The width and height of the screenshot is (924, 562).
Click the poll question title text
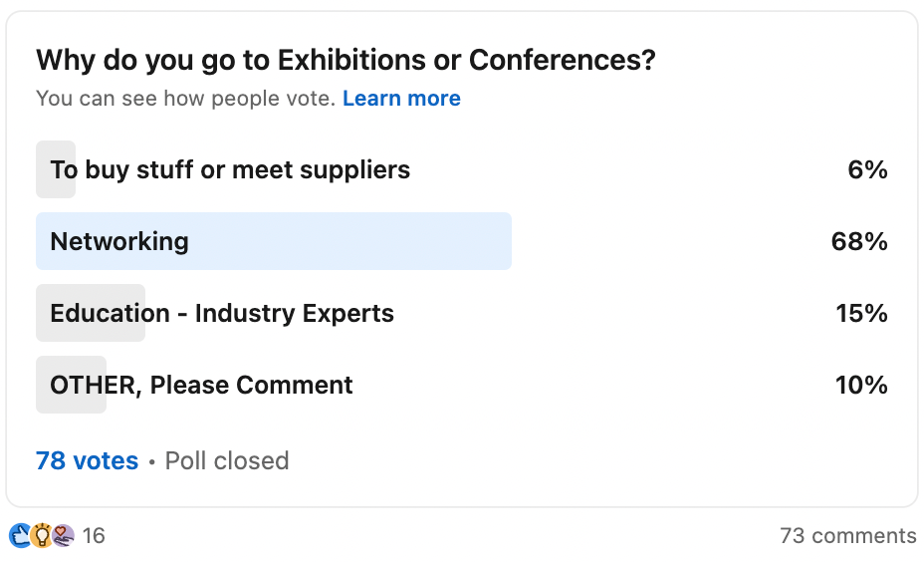click(x=346, y=60)
